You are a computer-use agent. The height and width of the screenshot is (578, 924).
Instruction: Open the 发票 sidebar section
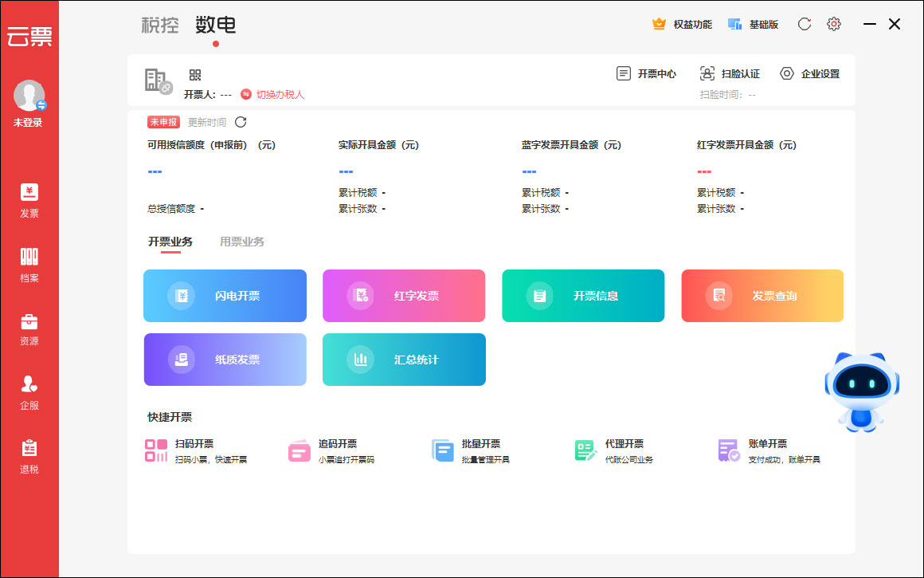point(29,201)
